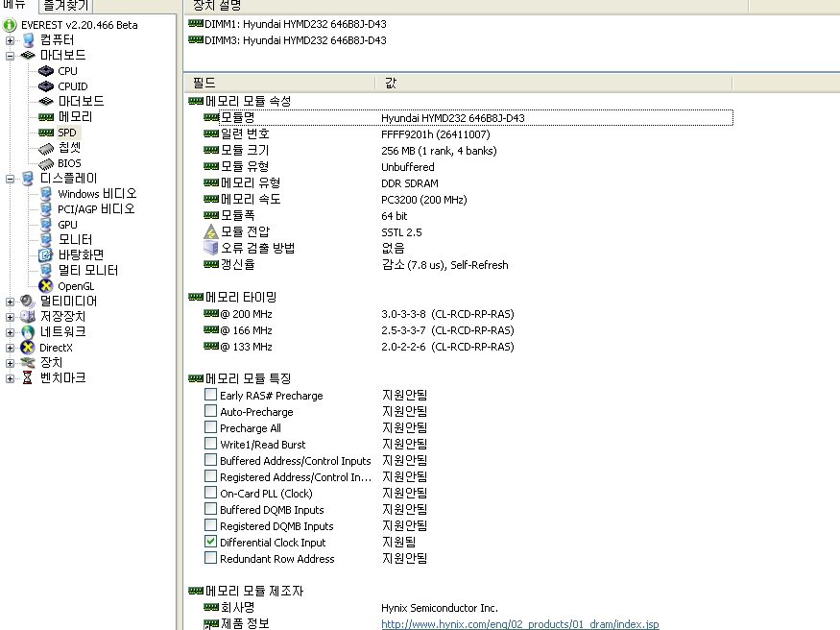
Task: Click the 저장장치 storage icon
Action: tap(27, 317)
